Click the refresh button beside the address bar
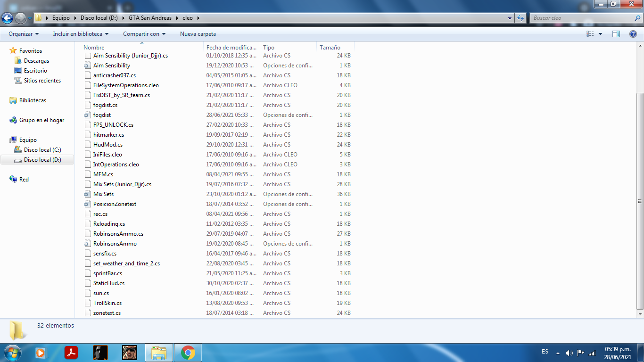 point(520,18)
